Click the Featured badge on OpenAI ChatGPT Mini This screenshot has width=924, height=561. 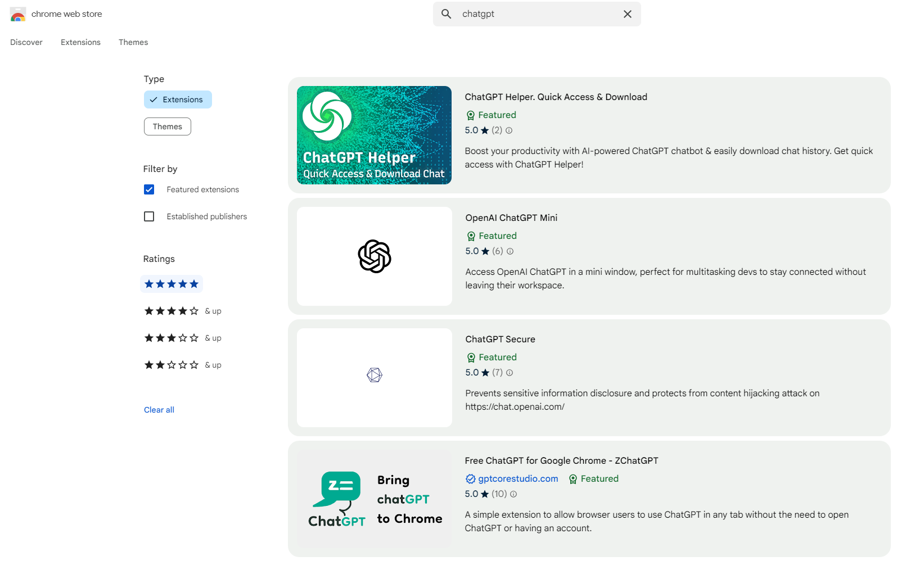pyautogui.click(x=491, y=236)
